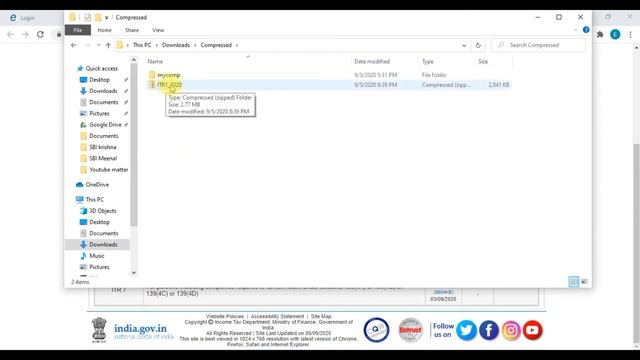Expand address bar history dropdown
This screenshot has width=640, height=360.
tap(464, 45)
